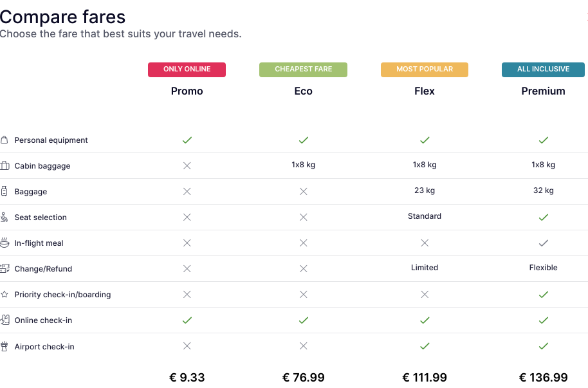Screen dimensions: 588x388
Task: Click the Promo price € 9.33
Action: (187, 377)
